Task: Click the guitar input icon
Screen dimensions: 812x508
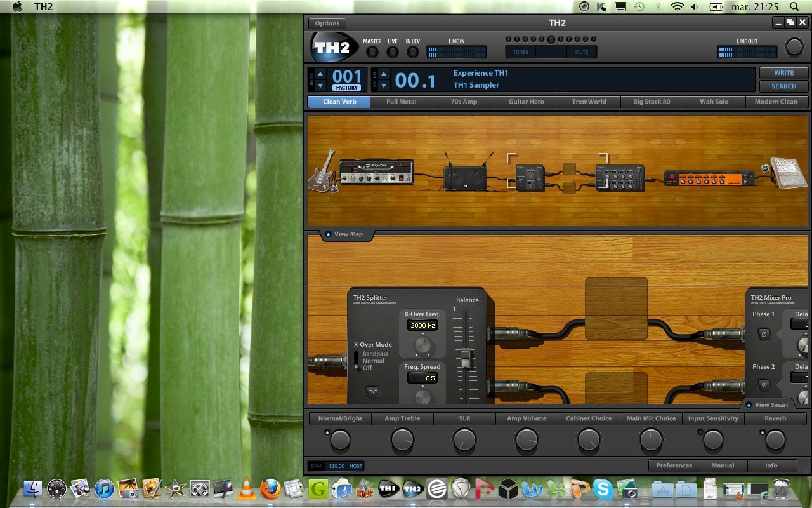Action: [322, 171]
